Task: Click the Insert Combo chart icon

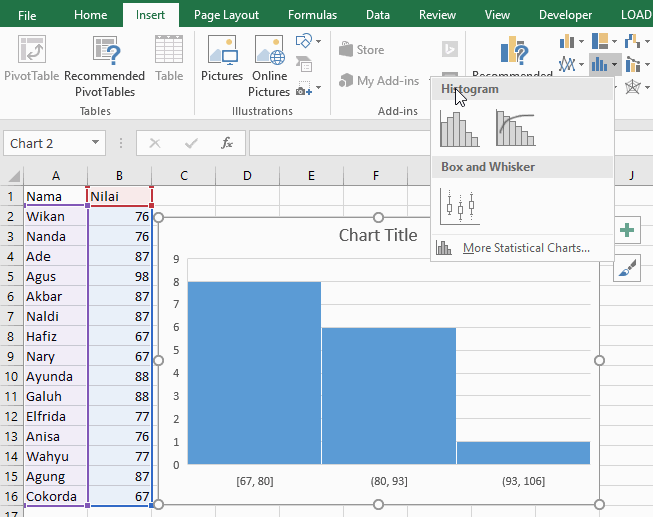Action: [633, 64]
